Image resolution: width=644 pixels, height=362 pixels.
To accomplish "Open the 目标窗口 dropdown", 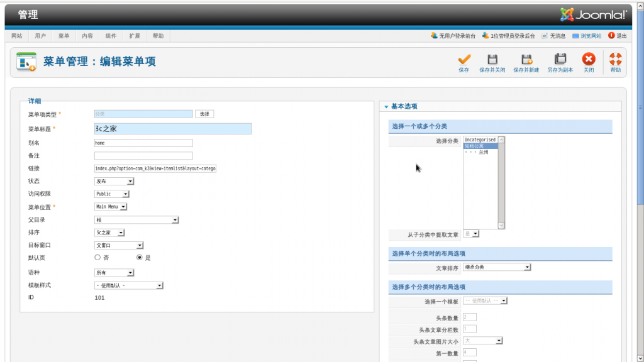I will [119, 245].
